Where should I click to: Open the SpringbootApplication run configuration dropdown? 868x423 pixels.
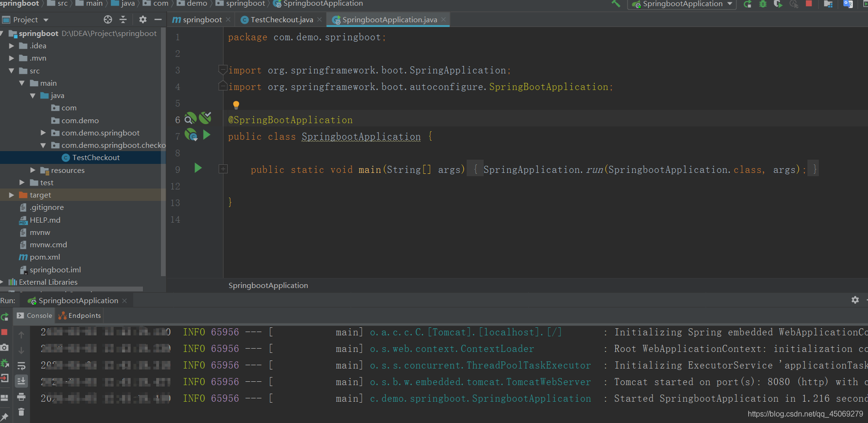729,4
